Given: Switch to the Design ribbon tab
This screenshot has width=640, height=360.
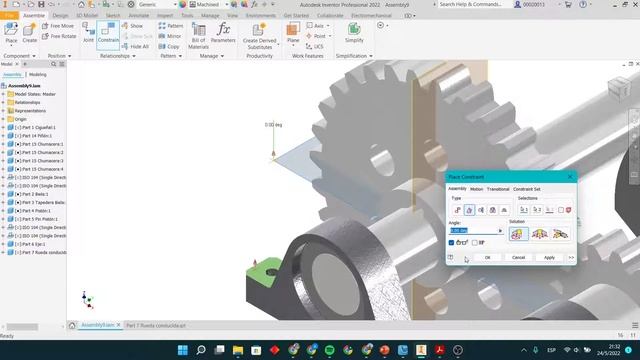Looking at the screenshot, I should click(60, 16).
